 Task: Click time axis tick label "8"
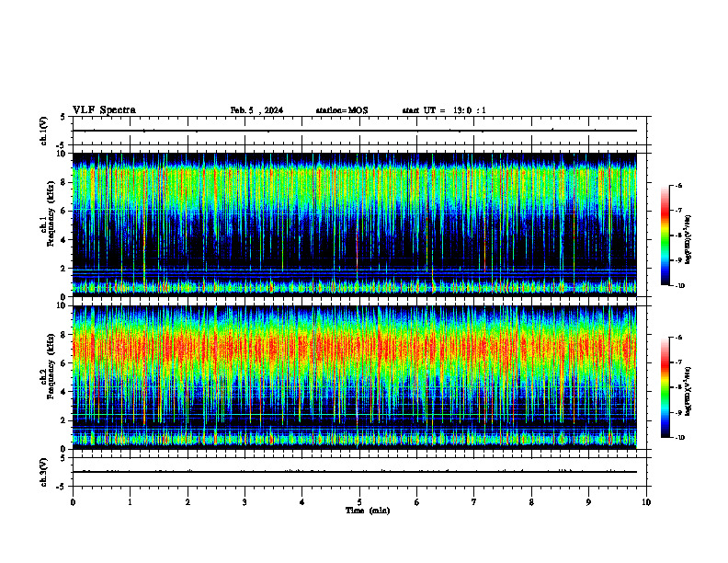point(531,502)
